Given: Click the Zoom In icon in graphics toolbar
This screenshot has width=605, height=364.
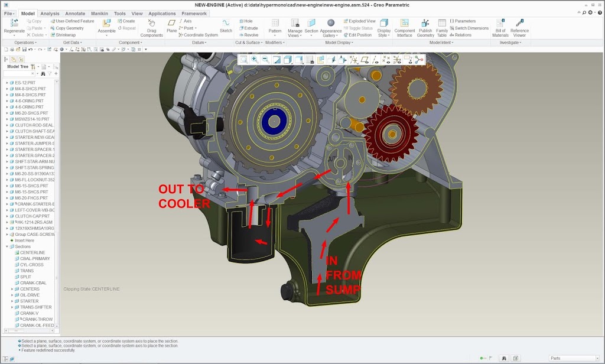Looking at the screenshot, I should pos(254,60).
